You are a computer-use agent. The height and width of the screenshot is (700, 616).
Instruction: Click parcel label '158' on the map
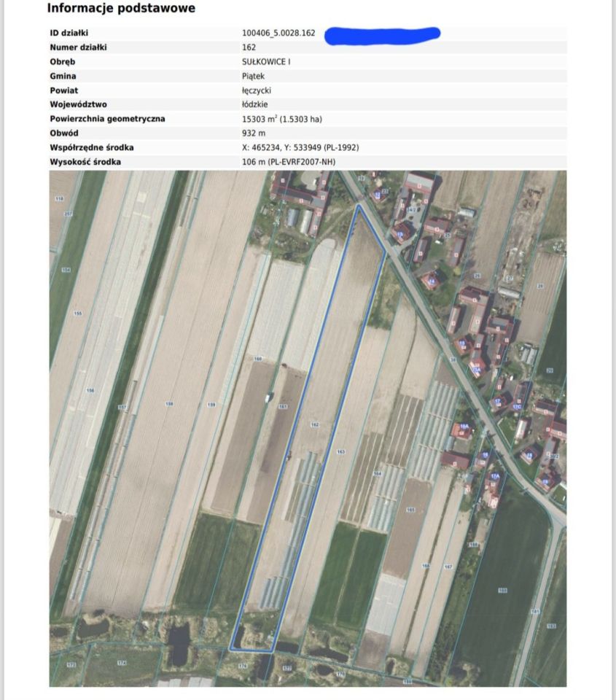click(169, 404)
